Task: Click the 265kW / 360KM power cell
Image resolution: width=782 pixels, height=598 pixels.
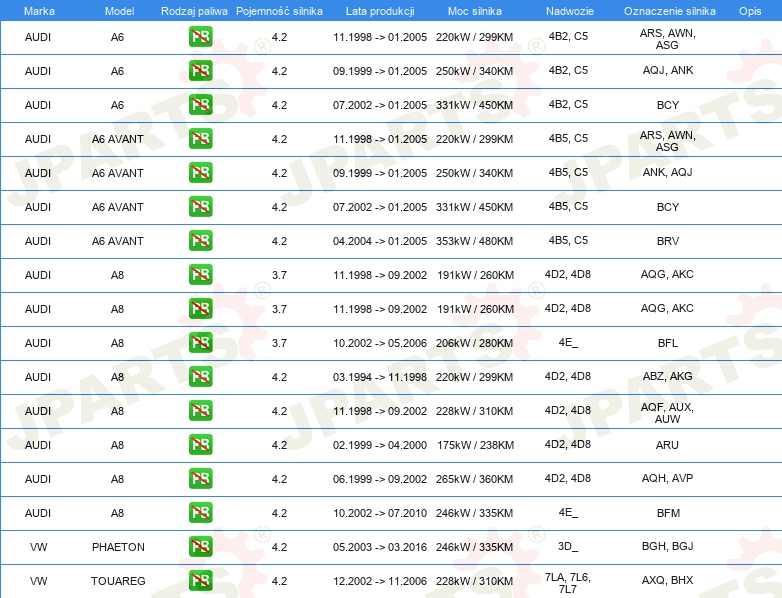Action: pyautogui.click(x=474, y=479)
